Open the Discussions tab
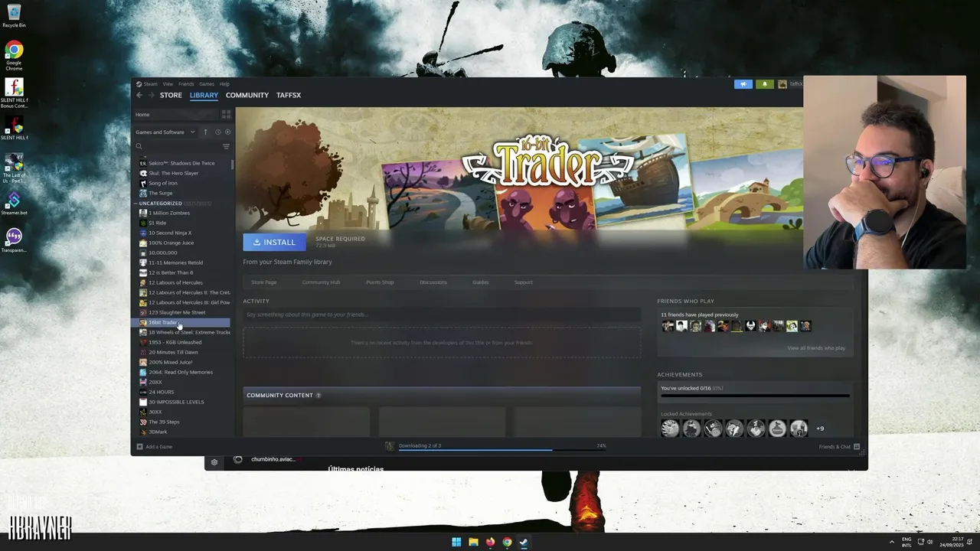 coord(433,282)
